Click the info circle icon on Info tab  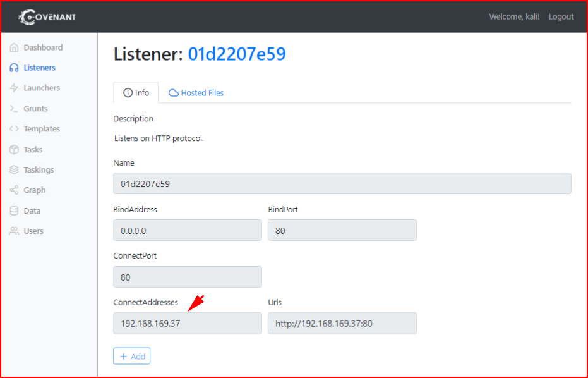point(128,93)
